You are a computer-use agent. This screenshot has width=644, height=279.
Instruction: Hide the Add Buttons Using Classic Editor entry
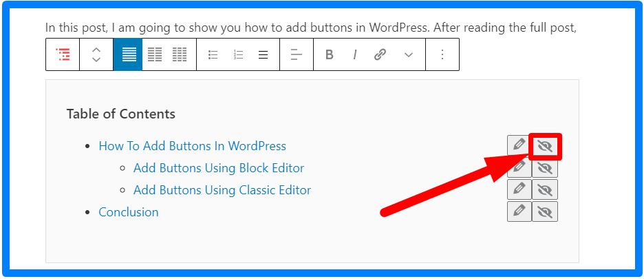(x=545, y=189)
